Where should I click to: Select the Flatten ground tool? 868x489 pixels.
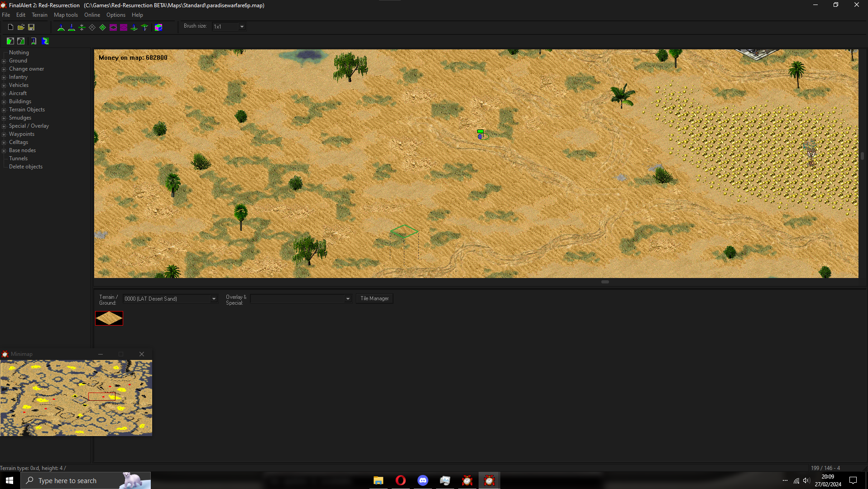point(82,28)
